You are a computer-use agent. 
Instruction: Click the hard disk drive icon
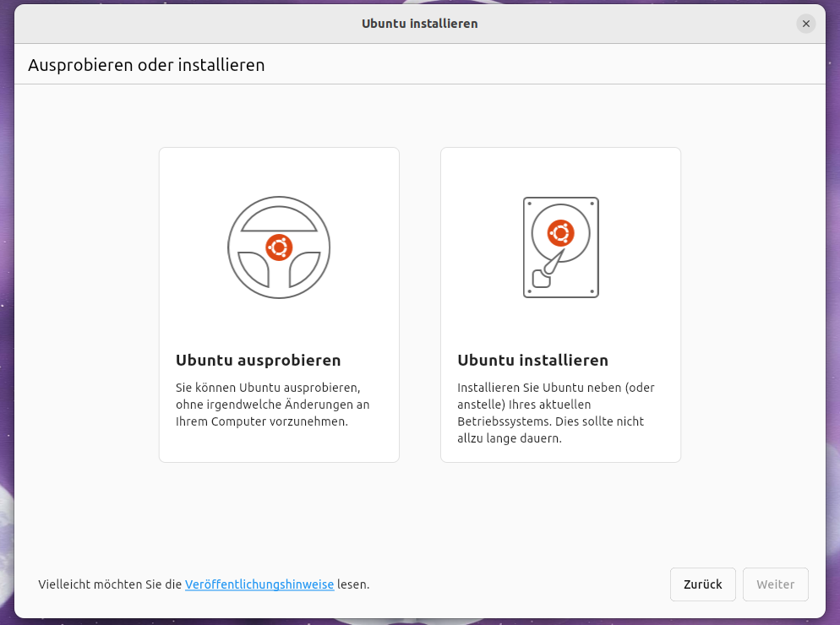click(x=560, y=247)
